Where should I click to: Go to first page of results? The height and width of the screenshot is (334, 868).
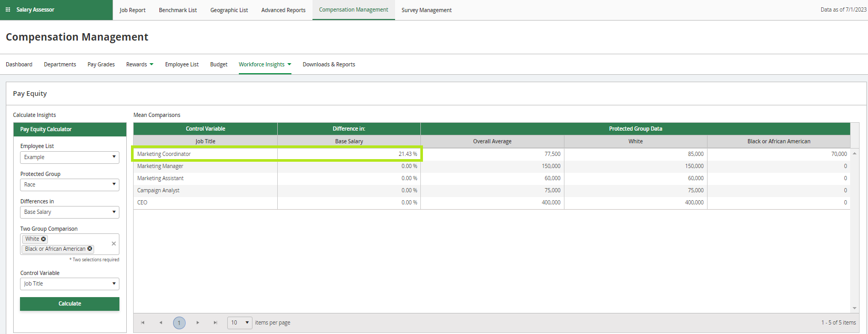tap(143, 322)
